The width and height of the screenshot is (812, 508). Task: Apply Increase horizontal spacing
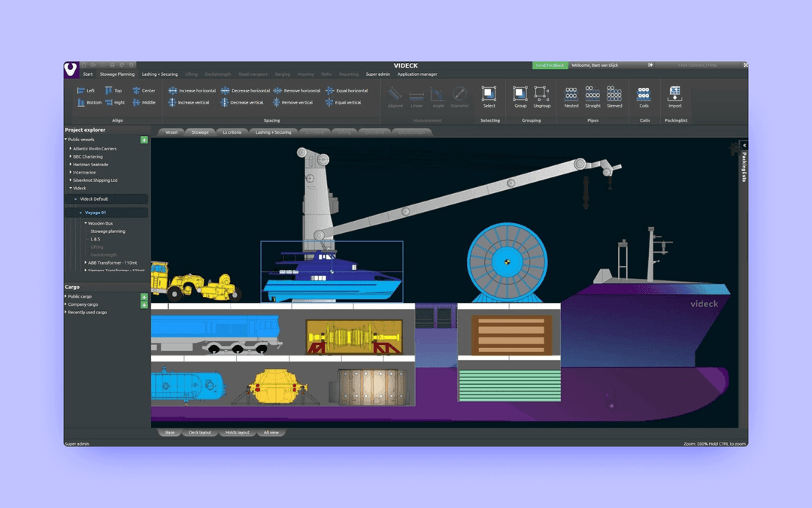192,91
